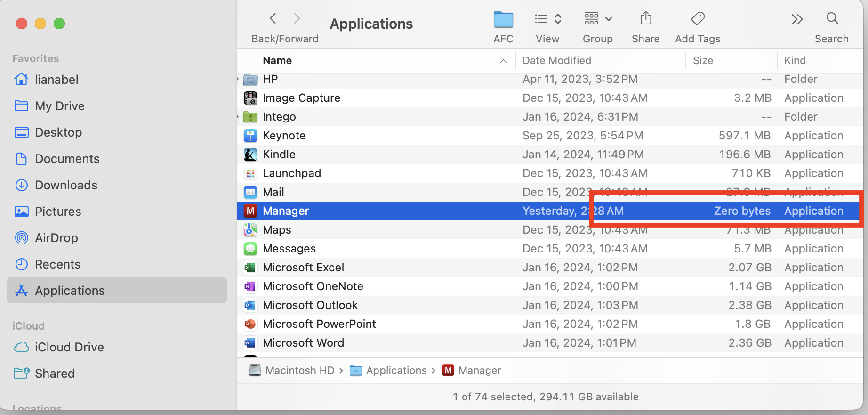Click the Add Tags icon
The image size is (868, 415).
tap(698, 19)
